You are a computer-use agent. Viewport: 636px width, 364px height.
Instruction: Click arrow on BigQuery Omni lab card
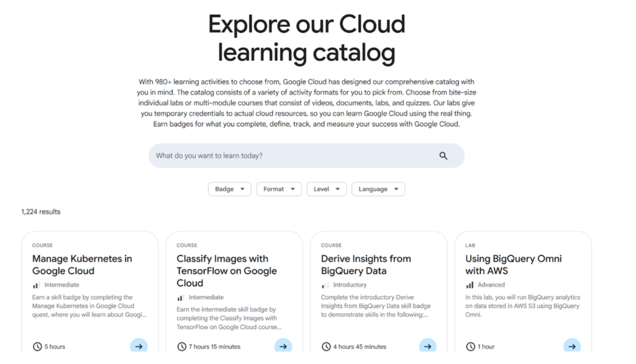click(572, 345)
